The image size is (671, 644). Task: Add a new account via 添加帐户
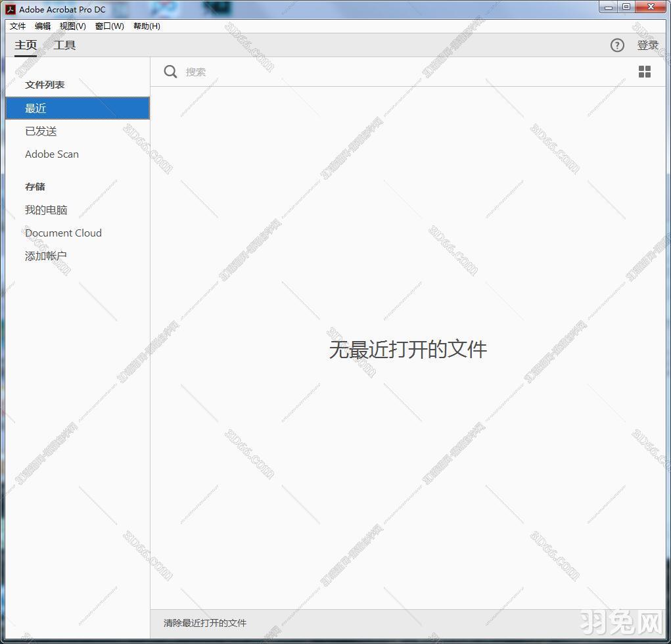click(45, 256)
